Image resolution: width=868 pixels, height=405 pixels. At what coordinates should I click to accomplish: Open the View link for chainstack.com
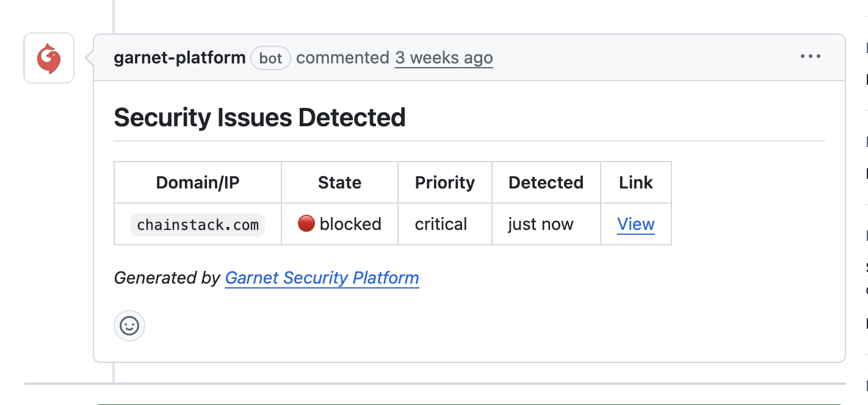point(636,224)
